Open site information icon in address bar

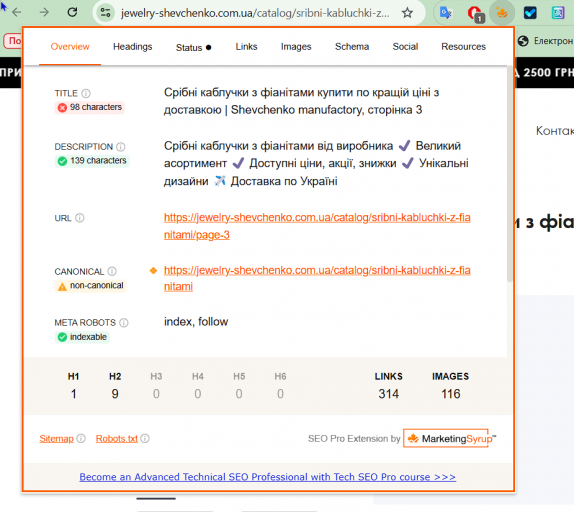pos(105,13)
